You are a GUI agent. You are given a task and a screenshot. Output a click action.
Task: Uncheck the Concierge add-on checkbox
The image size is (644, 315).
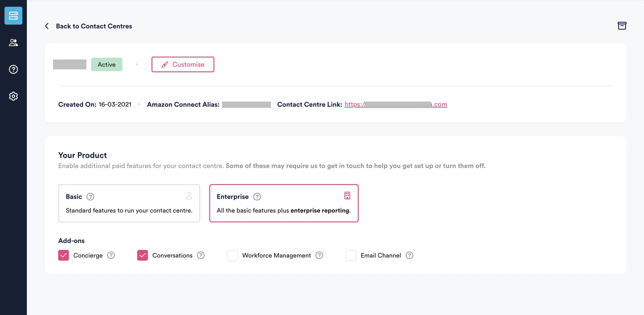(x=64, y=255)
